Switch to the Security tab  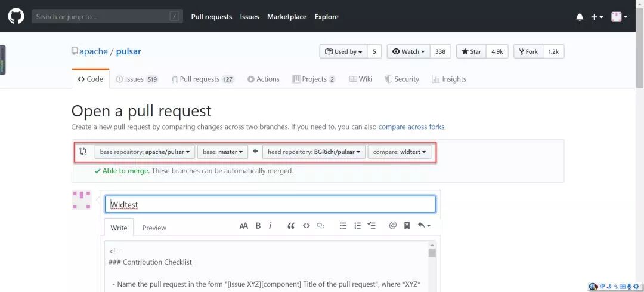click(402, 79)
